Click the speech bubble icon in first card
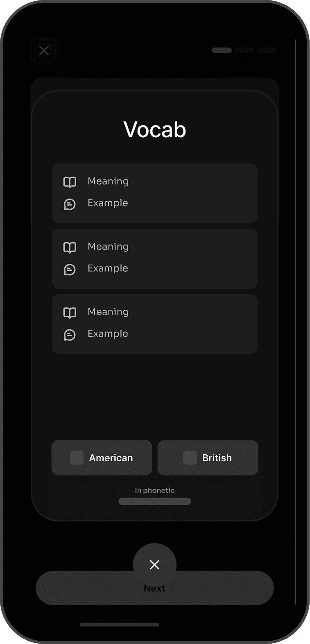Image resolution: width=310 pixels, height=644 pixels. (x=70, y=204)
